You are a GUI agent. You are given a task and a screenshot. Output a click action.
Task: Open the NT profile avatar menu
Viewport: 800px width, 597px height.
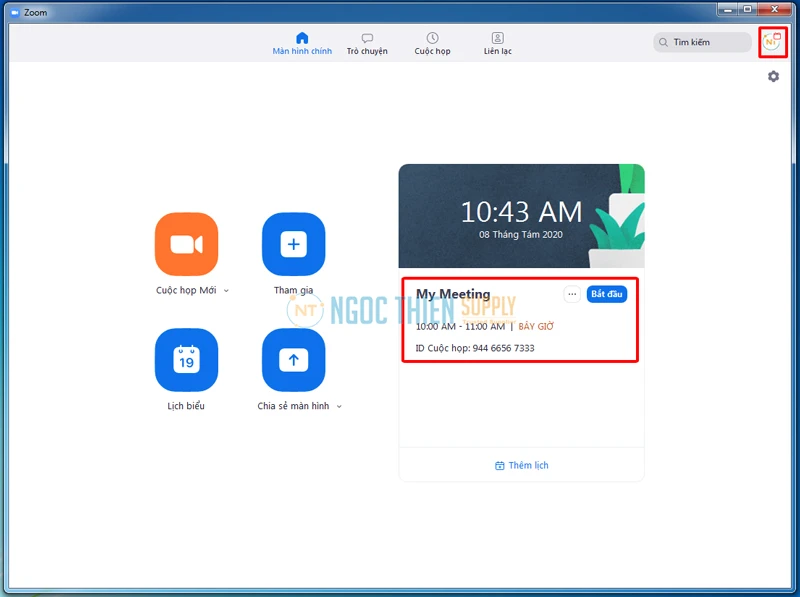(x=771, y=42)
